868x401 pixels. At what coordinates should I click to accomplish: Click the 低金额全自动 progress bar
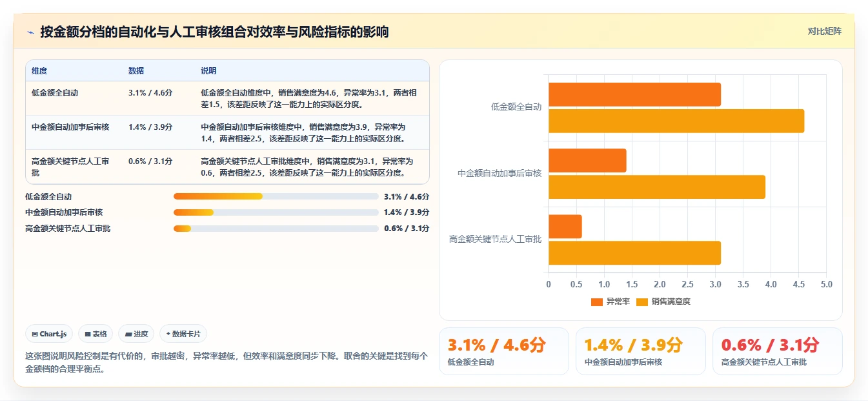[x=276, y=196]
